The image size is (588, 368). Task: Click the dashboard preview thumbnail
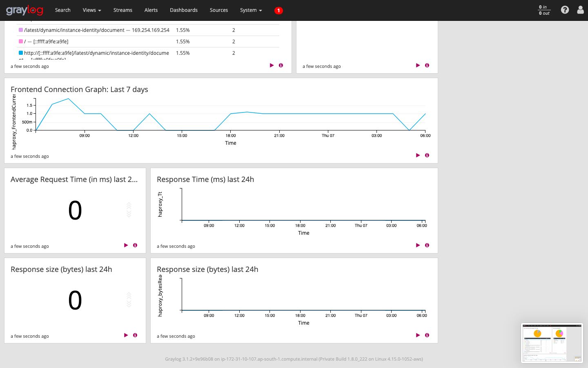[552, 343]
